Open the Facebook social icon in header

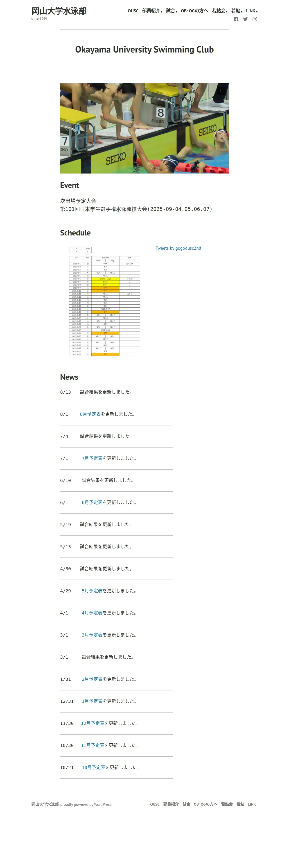[236, 19]
